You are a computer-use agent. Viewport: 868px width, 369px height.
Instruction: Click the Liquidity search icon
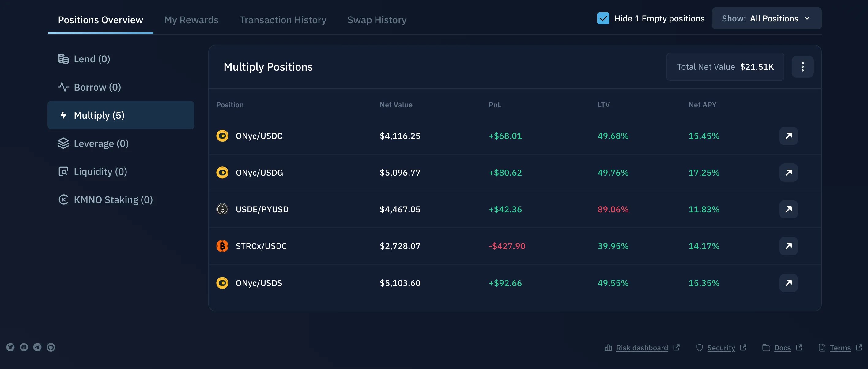63,171
